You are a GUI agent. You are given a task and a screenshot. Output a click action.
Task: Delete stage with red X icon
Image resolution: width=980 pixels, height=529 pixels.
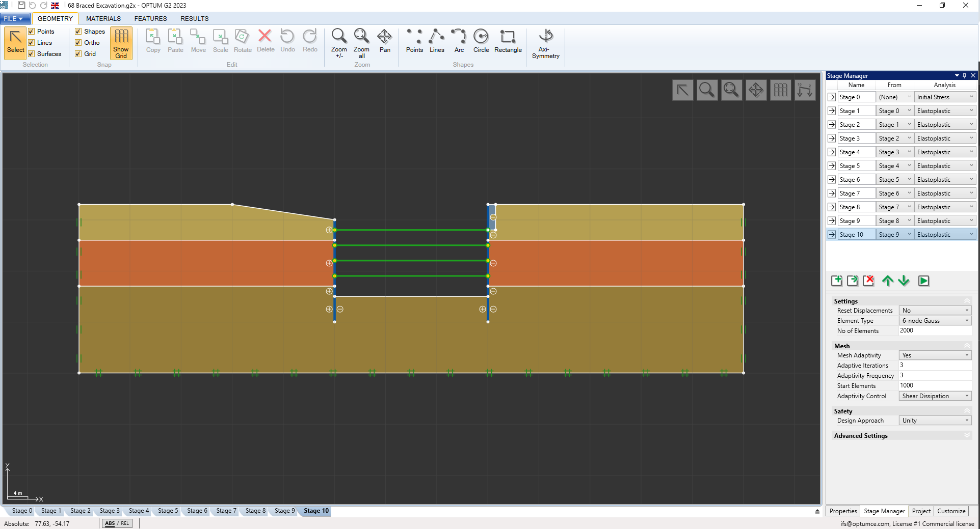869,281
